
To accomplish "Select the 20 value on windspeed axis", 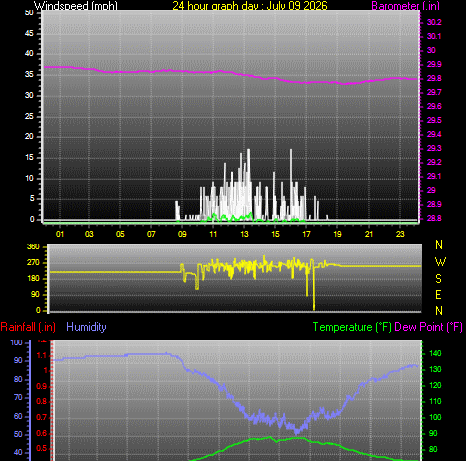I will pos(29,136).
